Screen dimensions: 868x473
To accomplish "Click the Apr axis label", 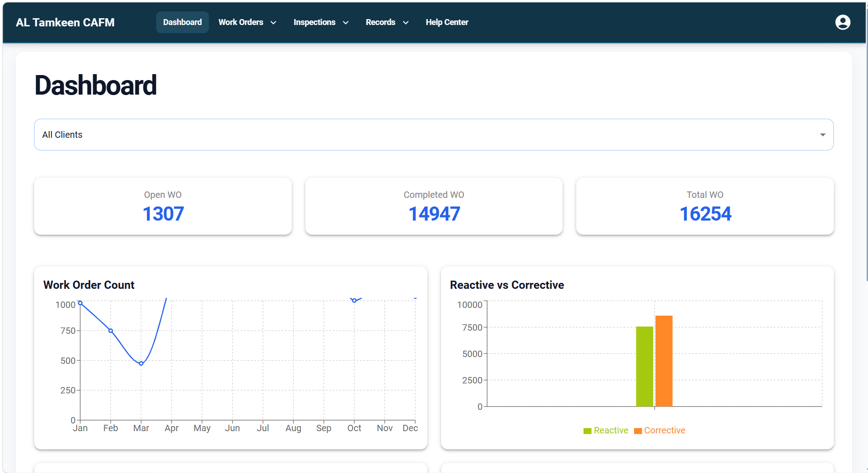I will (172, 428).
